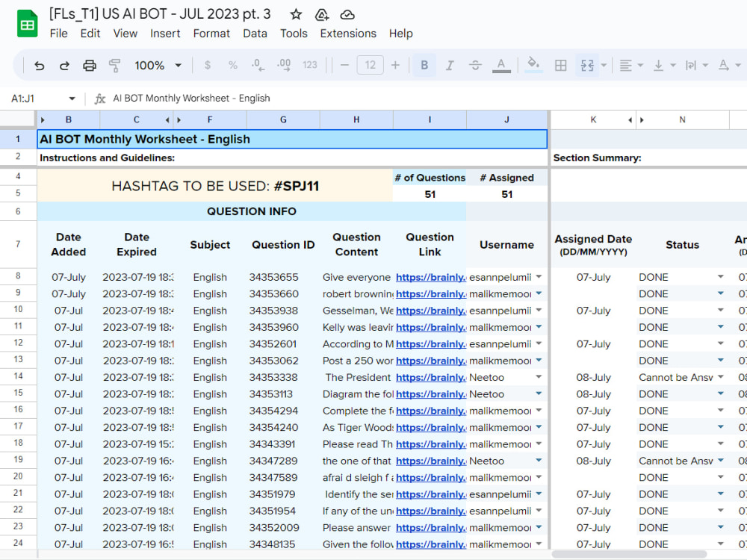Open the brainly link in row 8
This screenshot has height=560, width=747.
[430, 278]
